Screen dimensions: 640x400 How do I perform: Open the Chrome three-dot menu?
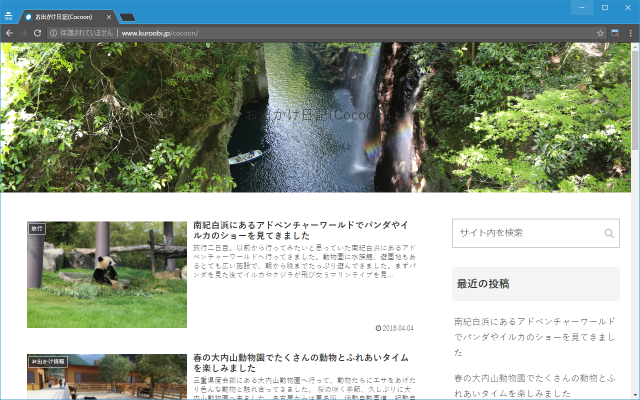pyautogui.click(x=631, y=33)
